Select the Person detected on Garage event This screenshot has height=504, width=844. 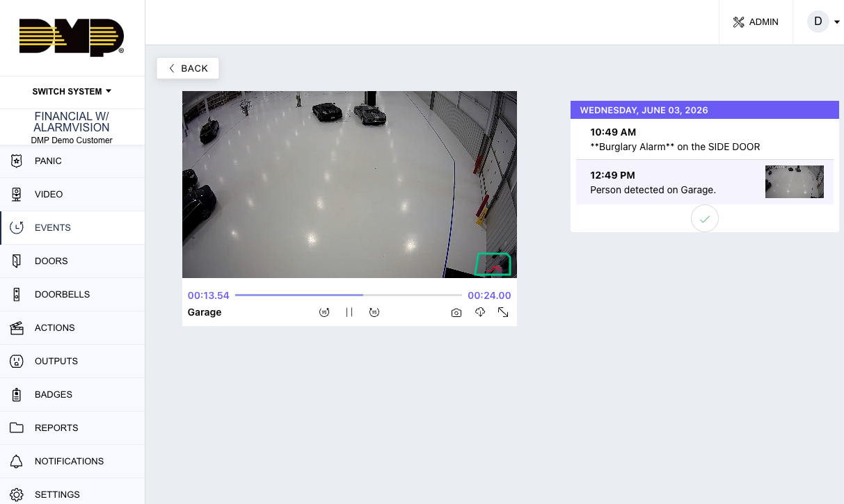pos(705,182)
